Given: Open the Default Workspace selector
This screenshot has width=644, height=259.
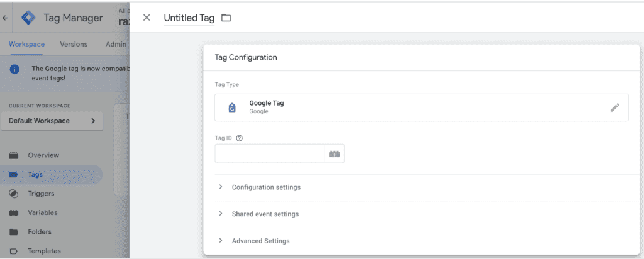Looking at the screenshot, I should [x=52, y=121].
